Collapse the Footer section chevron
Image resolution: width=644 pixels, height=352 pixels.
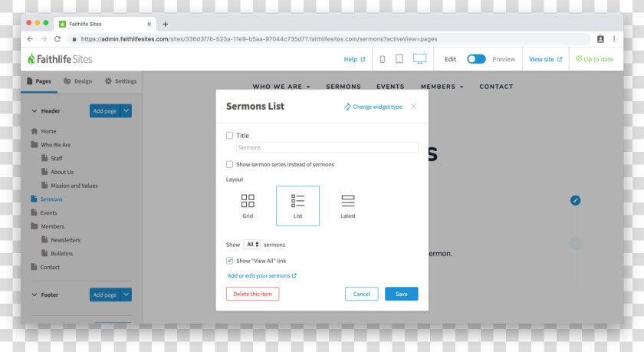point(34,294)
